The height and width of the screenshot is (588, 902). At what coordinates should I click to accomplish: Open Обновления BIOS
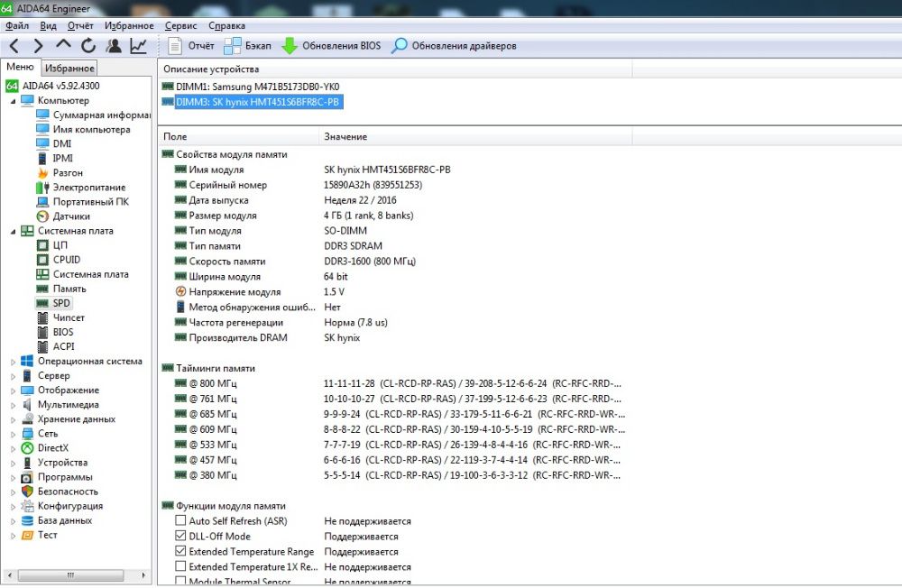pyautogui.click(x=331, y=46)
